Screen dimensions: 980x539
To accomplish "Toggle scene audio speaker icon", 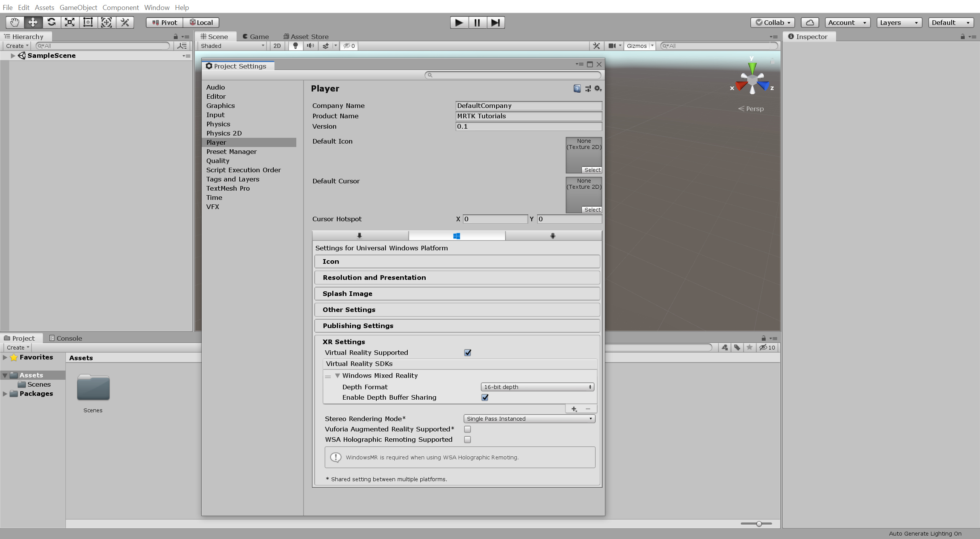I will (310, 46).
